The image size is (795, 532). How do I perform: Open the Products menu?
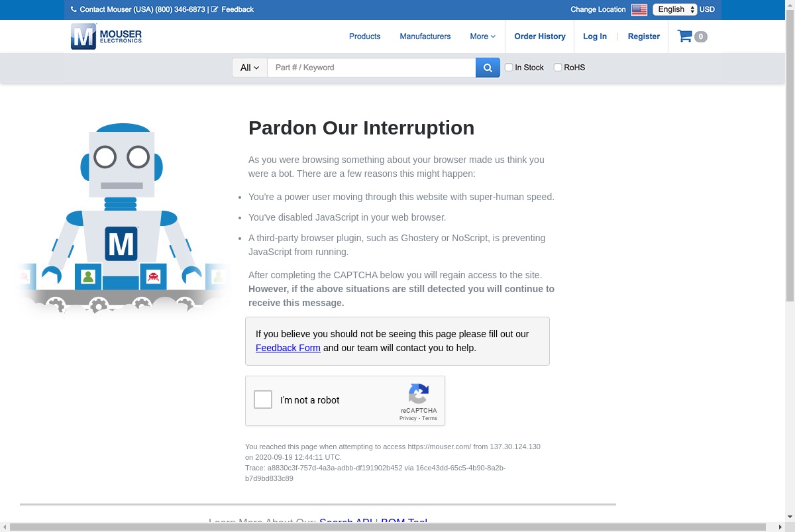pos(365,36)
